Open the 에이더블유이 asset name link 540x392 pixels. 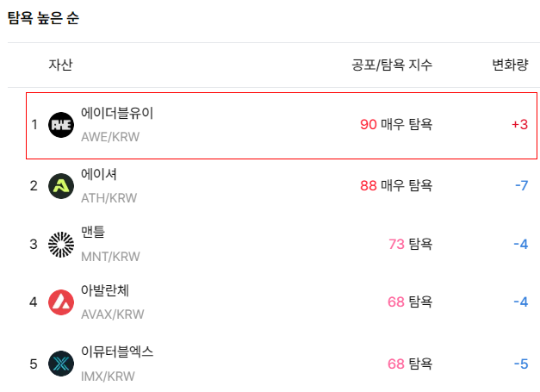[117, 113]
